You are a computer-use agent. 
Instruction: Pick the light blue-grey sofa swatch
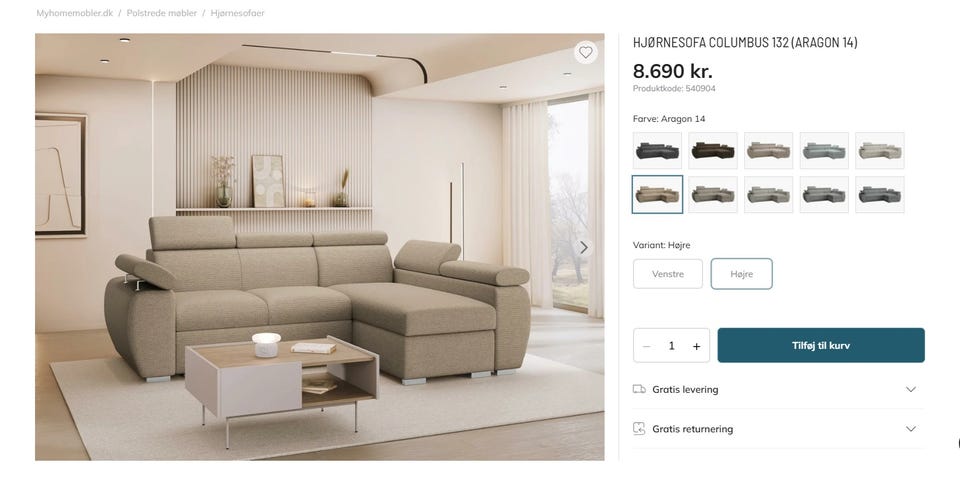pyautogui.click(x=824, y=151)
